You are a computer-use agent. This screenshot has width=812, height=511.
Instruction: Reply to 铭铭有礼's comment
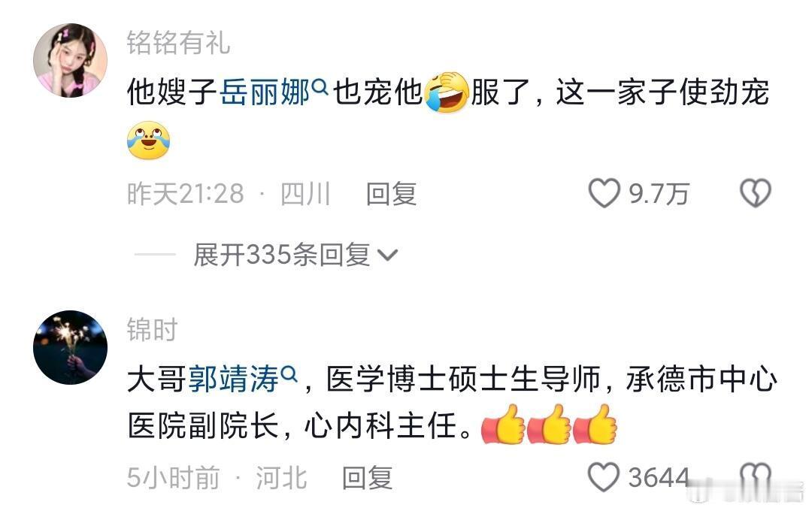point(391,194)
